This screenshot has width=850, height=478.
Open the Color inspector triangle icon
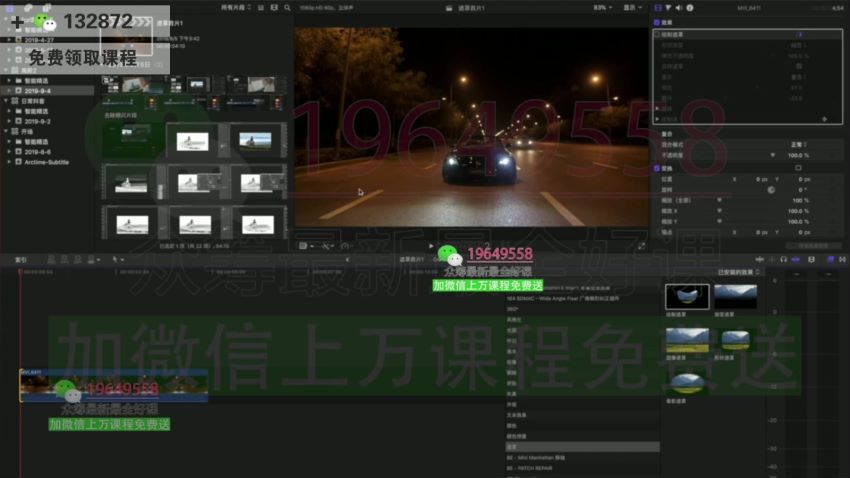668,8
